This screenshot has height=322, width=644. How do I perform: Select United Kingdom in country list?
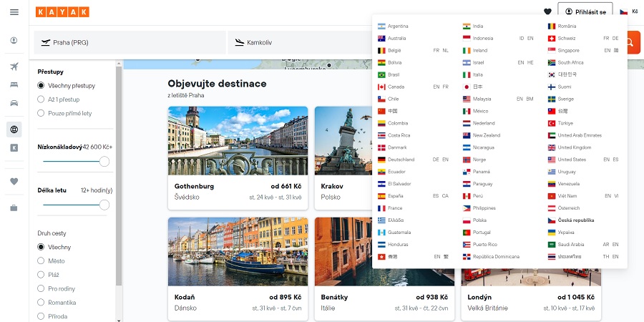click(x=575, y=147)
